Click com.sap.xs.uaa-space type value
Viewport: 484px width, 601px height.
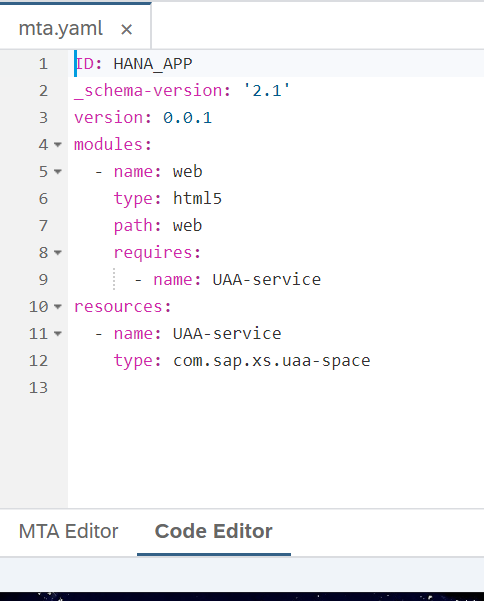point(272,361)
